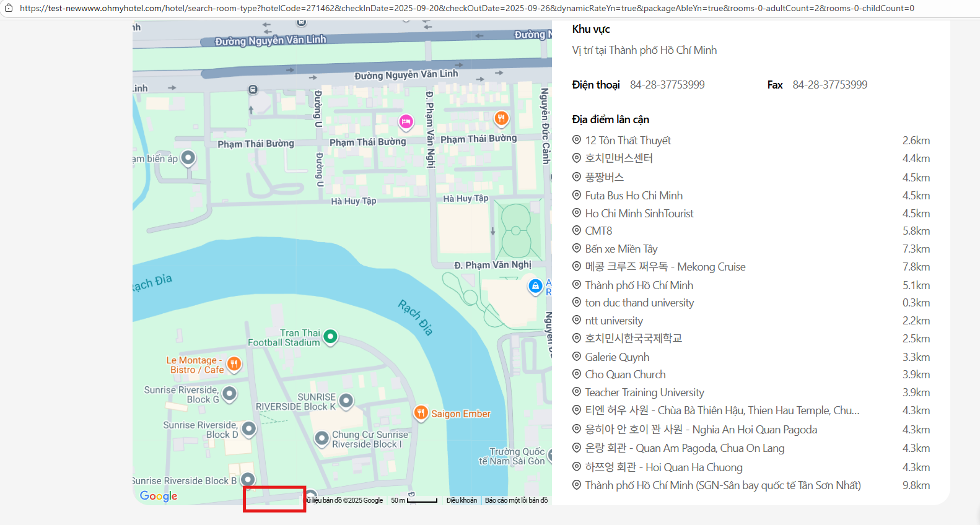Select '12 Tôn Thất Thuyết' nearby place
The image size is (980, 525).
coord(628,141)
